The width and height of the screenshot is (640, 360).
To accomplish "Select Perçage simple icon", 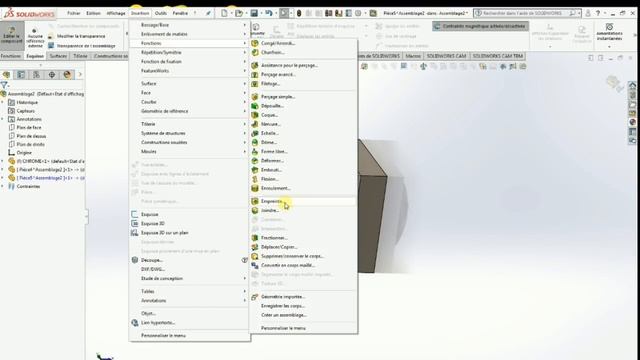I will coord(255,97).
